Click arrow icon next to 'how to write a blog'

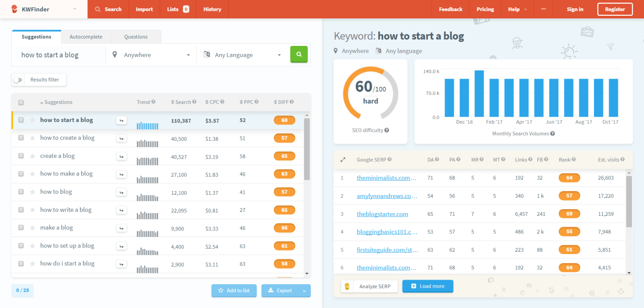(x=121, y=210)
